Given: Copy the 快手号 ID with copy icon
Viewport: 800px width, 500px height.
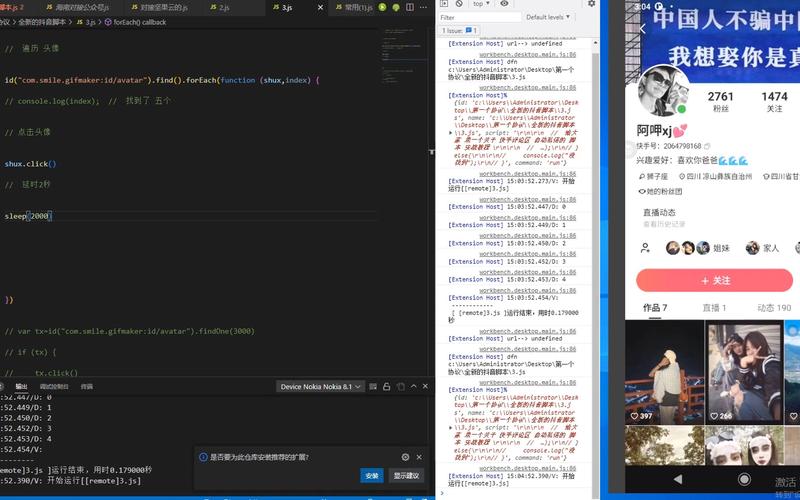Looking at the screenshot, I should pyautogui.click(x=707, y=146).
